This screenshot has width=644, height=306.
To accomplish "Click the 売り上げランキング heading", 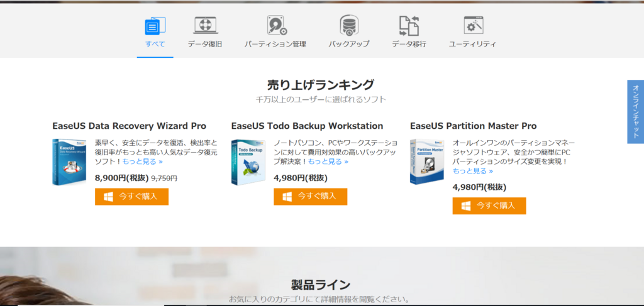I will [x=321, y=85].
